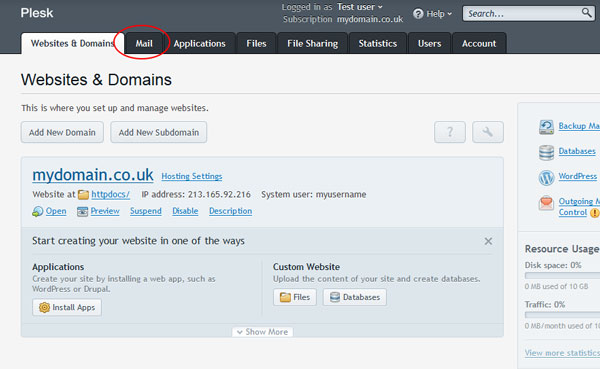
Task: Click the Help question mark icon
Action: pyautogui.click(x=418, y=14)
